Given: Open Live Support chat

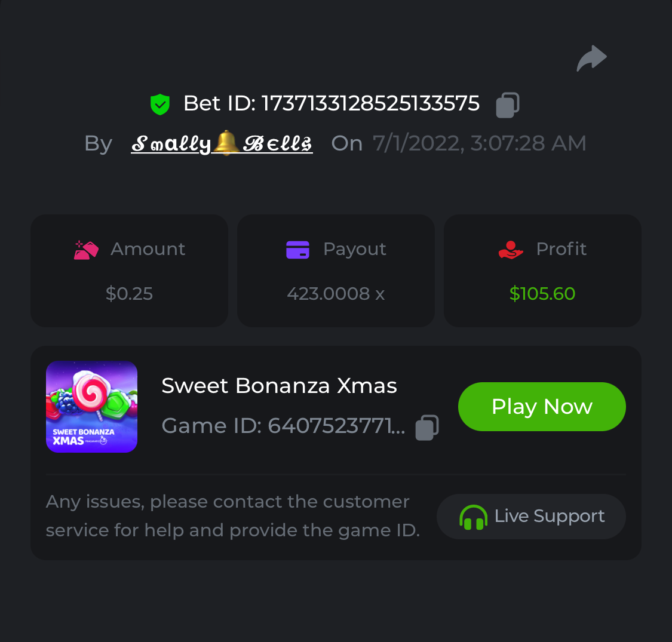Looking at the screenshot, I should pyautogui.click(x=531, y=517).
